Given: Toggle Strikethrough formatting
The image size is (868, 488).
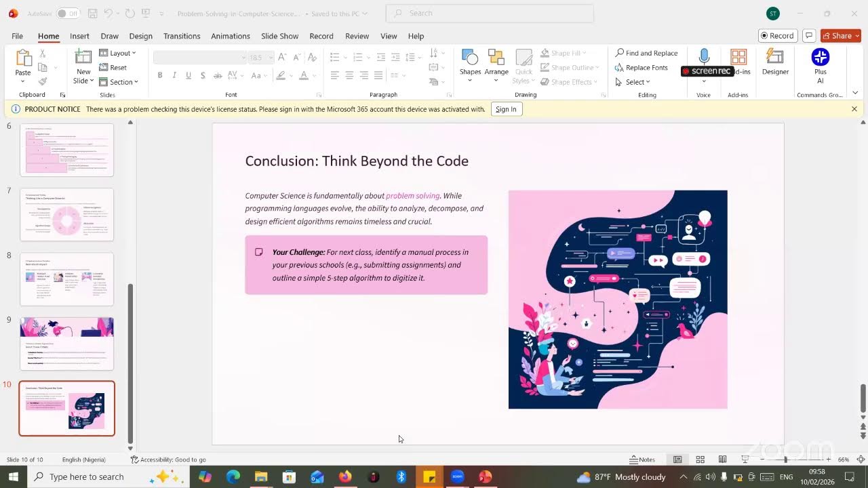Looking at the screenshot, I should (217, 75).
